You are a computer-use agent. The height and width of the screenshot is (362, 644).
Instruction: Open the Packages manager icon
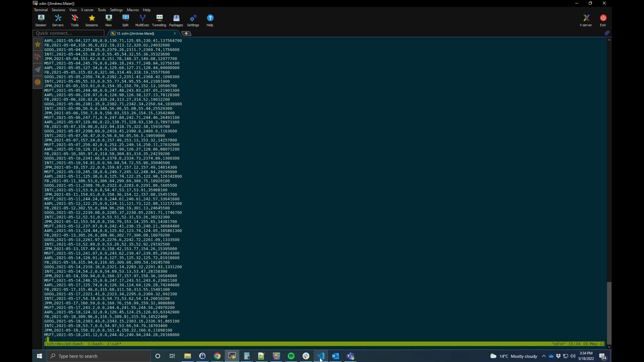pos(176,20)
